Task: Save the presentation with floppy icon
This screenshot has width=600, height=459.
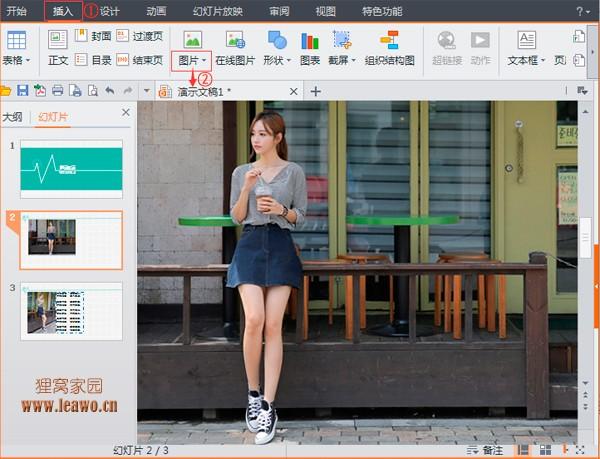Action: tap(23, 91)
